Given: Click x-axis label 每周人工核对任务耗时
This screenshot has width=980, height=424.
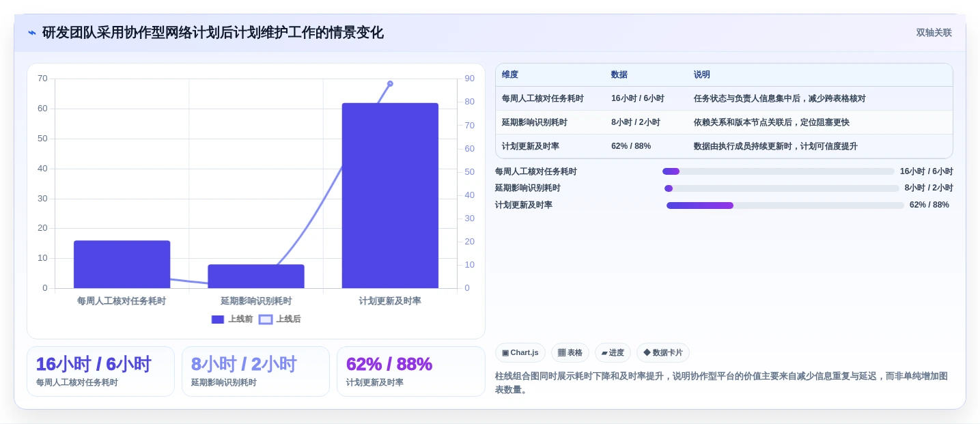Looking at the screenshot, I should 122,301.
